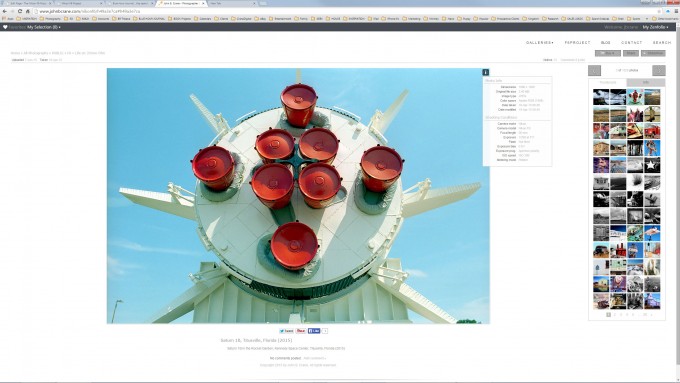Switch to the New Tab browser tab
Screen dimensions: 680x383
click(230, 3)
